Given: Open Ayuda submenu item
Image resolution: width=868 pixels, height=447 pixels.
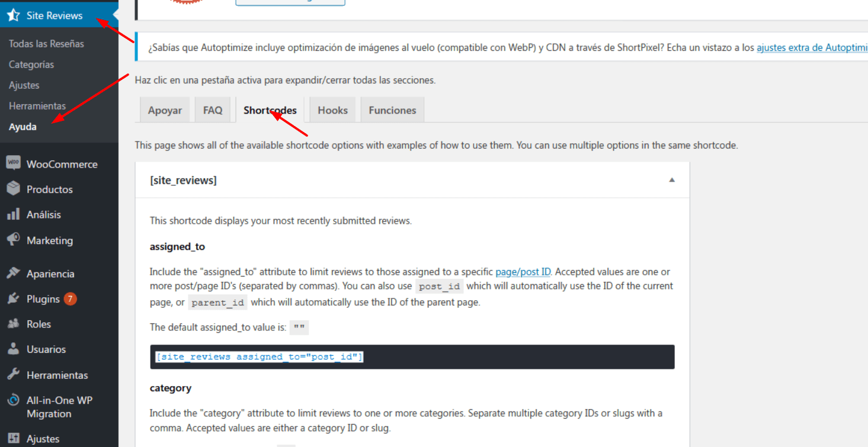Looking at the screenshot, I should point(23,127).
